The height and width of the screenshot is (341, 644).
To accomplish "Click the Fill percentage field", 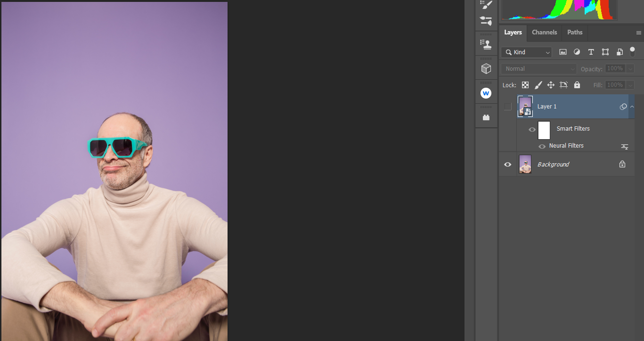I will coord(615,85).
